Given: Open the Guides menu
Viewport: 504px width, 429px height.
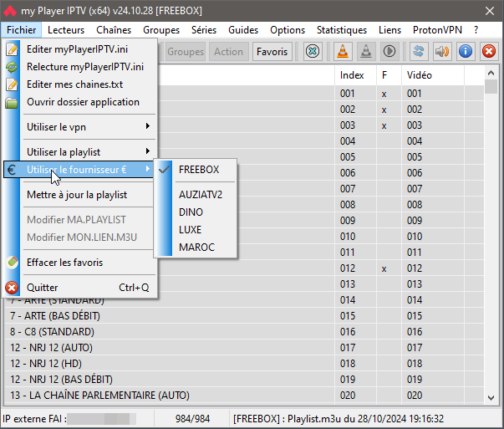Looking at the screenshot, I should [x=243, y=30].
